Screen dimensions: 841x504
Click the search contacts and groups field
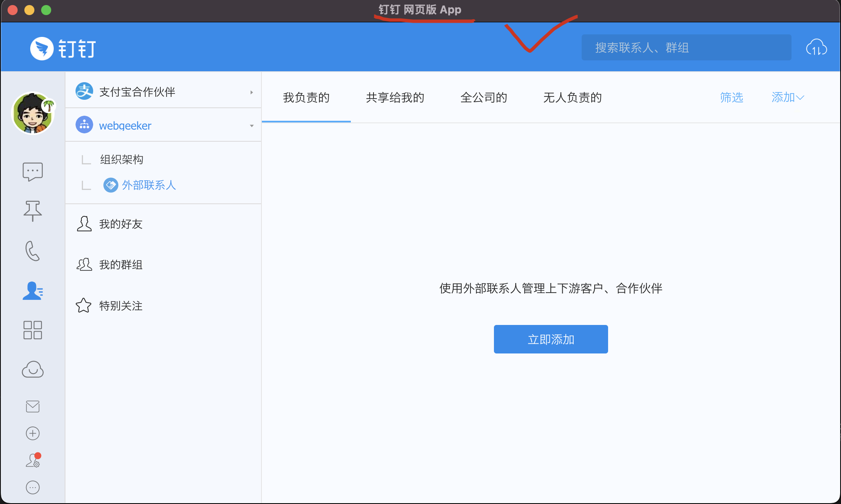[x=686, y=48]
